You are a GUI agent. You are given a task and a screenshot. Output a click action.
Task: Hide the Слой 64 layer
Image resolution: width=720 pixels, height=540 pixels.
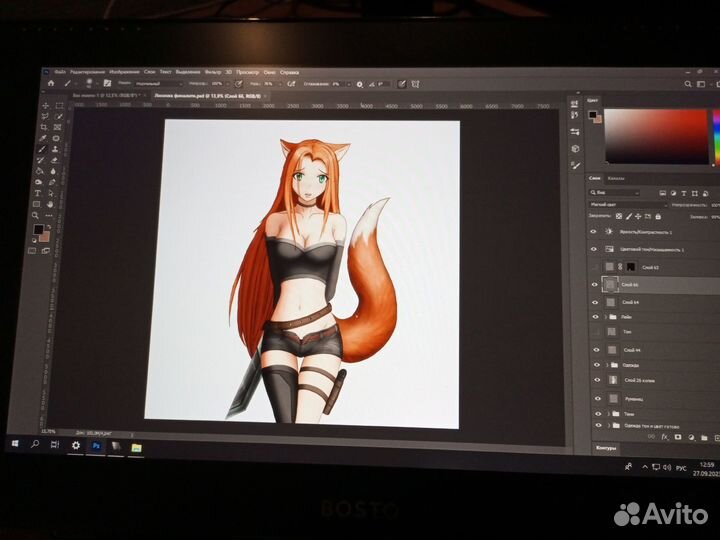(595, 302)
